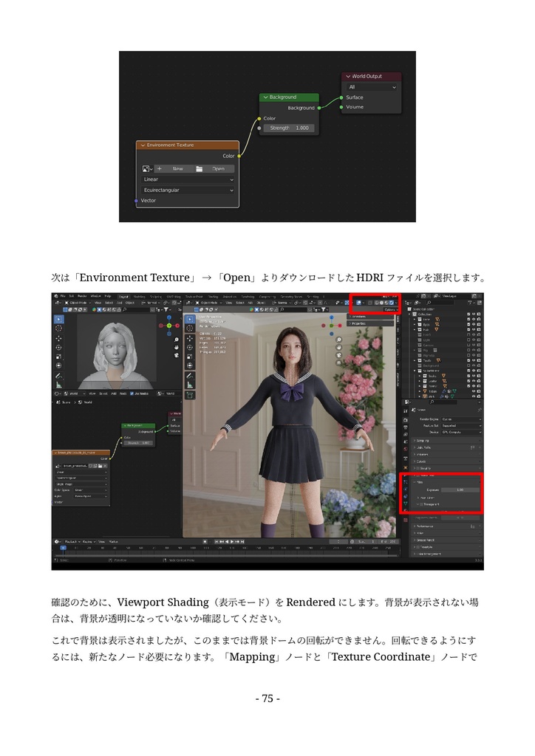Select the Move tool in the gray head viewport
535x756 pixels.
59,338
